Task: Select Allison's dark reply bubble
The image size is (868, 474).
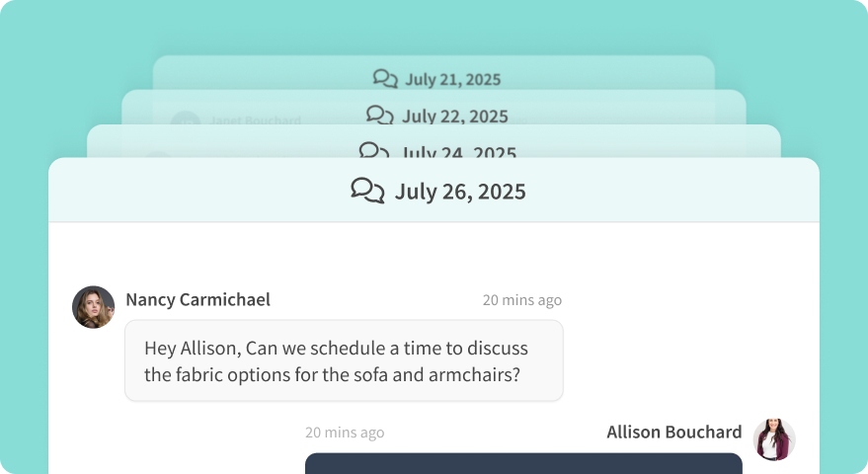Action: (523, 463)
